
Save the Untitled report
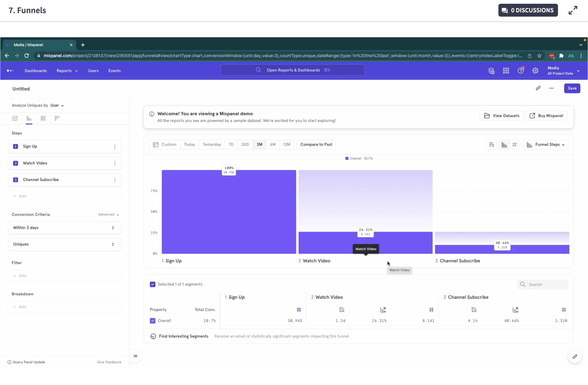pyautogui.click(x=572, y=88)
